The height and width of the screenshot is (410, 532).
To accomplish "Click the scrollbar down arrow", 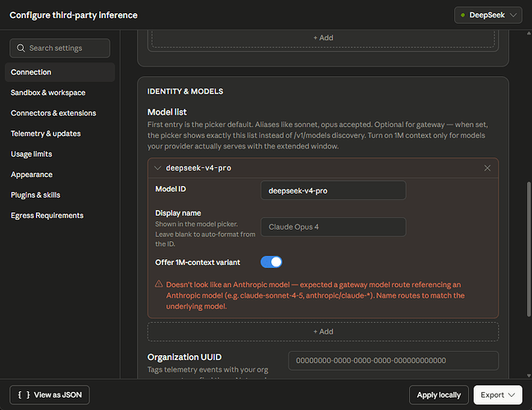I will point(529,375).
